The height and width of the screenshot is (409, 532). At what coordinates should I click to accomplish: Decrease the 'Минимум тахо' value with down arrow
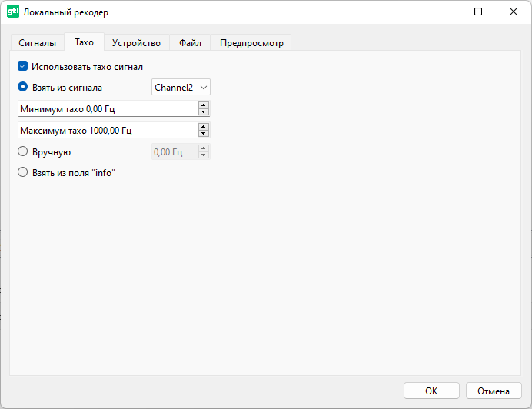(x=204, y=112)
